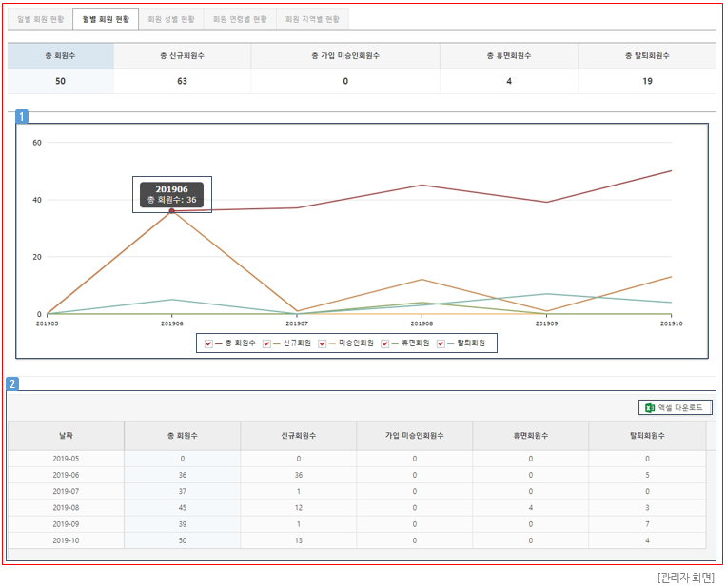This screenshot has width=726, height=588.
Task: Go to the 회원 연령별 현황 tab
Action: 240,19
